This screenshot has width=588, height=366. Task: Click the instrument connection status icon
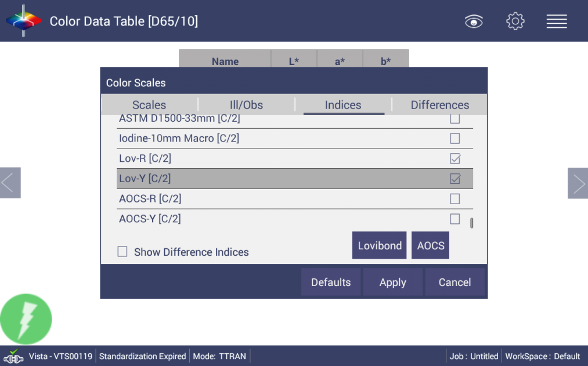click(14, 356)
